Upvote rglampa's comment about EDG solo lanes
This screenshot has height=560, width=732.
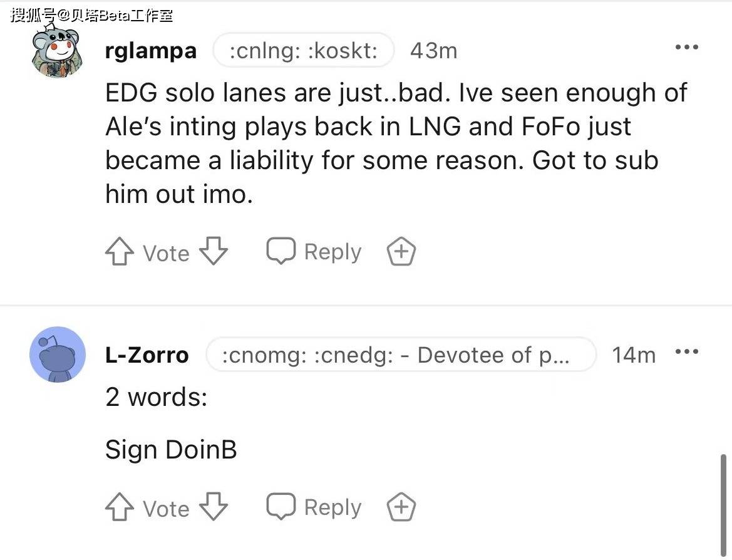click(120, 252)
